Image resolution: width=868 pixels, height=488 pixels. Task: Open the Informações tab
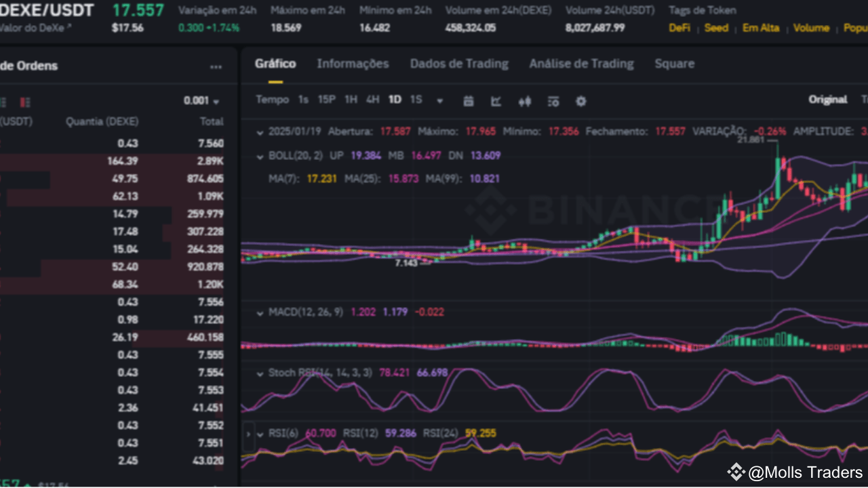point(353,64)
